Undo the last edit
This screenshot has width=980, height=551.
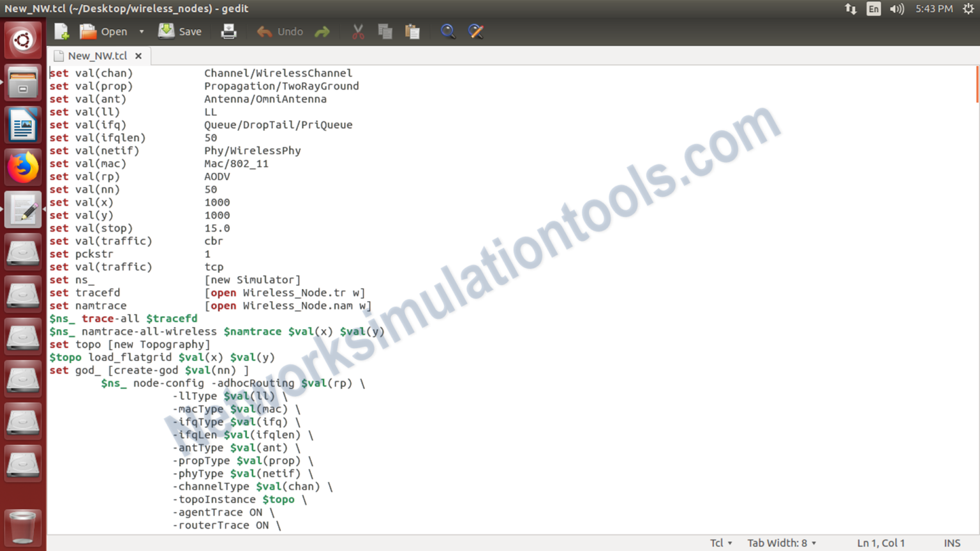click(x=279, y=31)
